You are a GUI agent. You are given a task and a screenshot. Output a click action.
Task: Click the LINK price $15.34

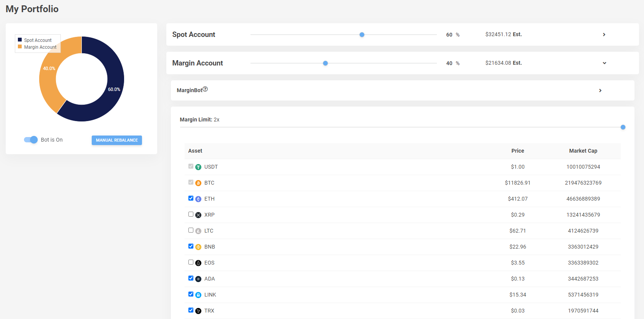518,295
